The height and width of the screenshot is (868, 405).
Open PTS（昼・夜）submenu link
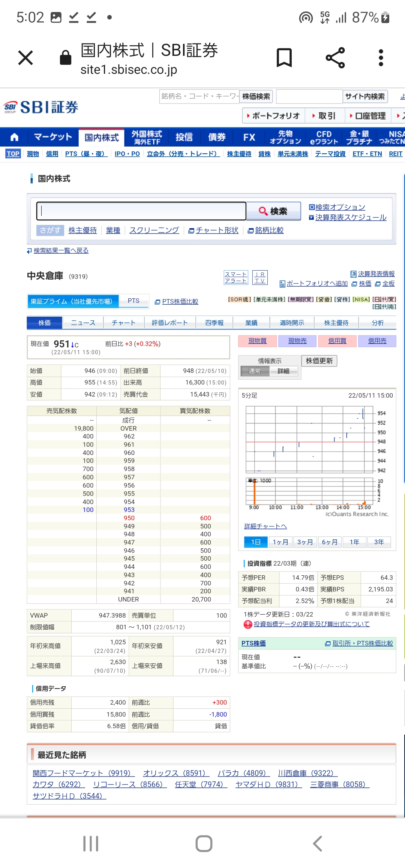86,154
